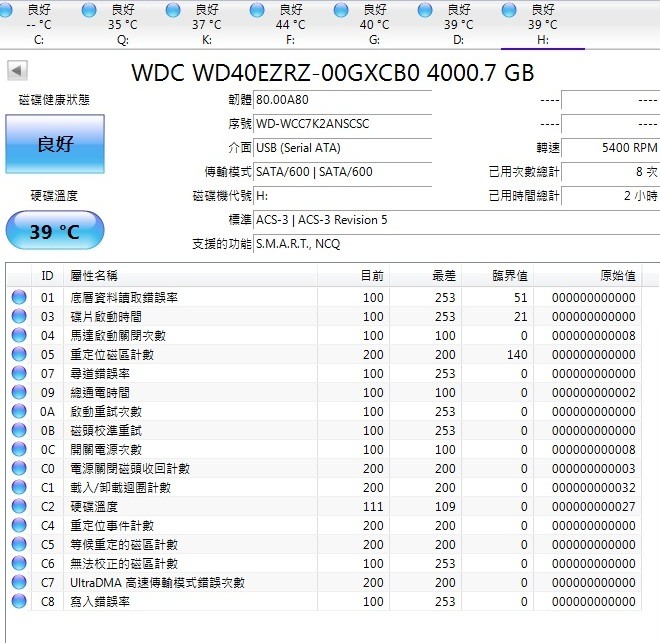
Task: Click the features field S.M.A.R.T., NCQ
Action: click(x=457, y=244)
